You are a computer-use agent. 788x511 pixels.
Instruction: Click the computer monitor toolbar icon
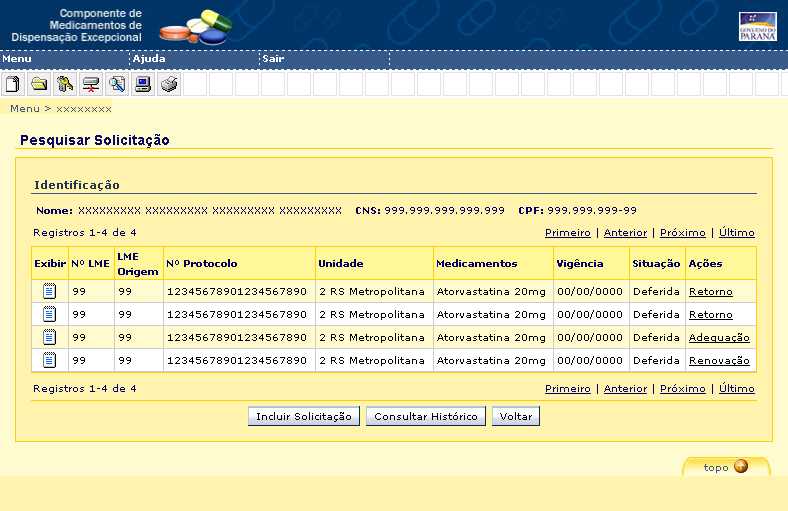click(143, 84)
